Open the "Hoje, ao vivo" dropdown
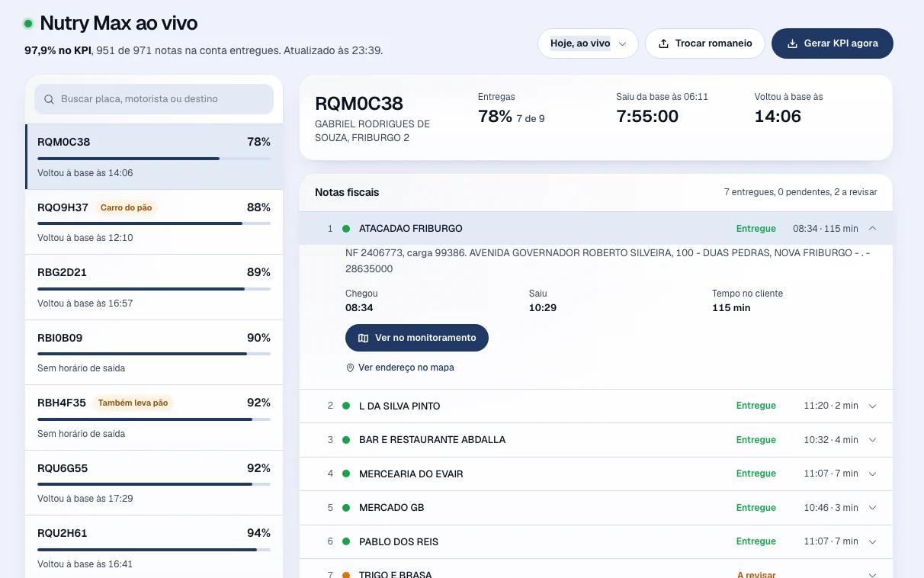The height and width of the screenshot is (578, 924). click(588, 43)
